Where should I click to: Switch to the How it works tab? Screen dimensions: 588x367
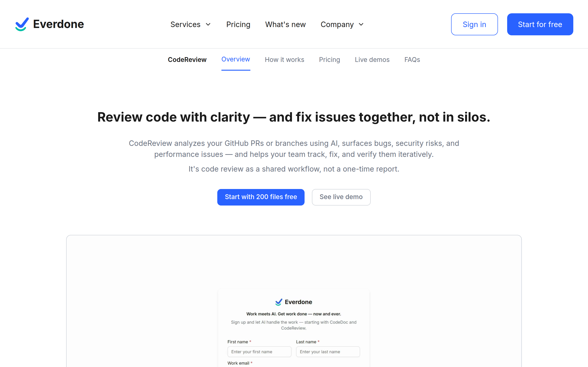tap(284, 60)
